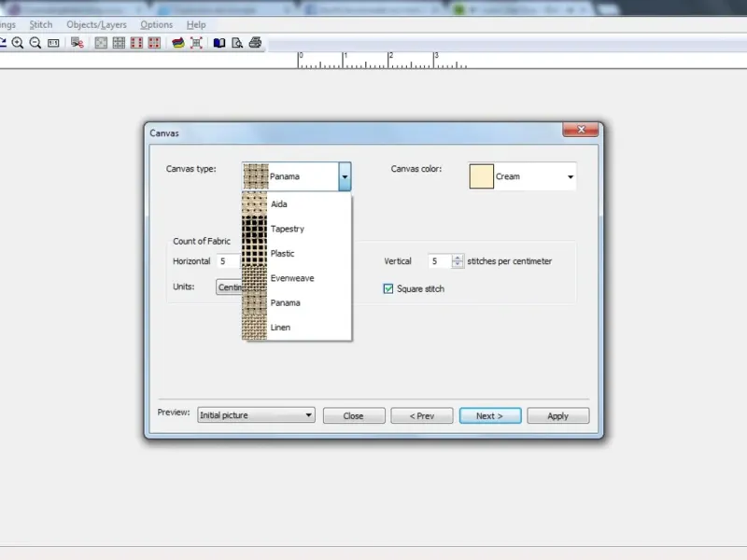The width and height of the screenshot is (747, 560).
Task: Click the printer icon
Action: point(255,43)
